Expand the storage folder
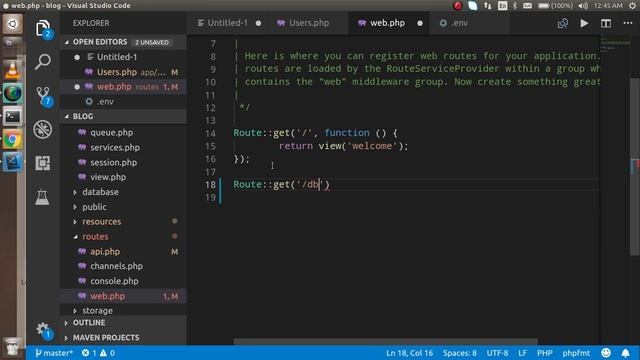640x360 pixels. click(x=97, y=311)
